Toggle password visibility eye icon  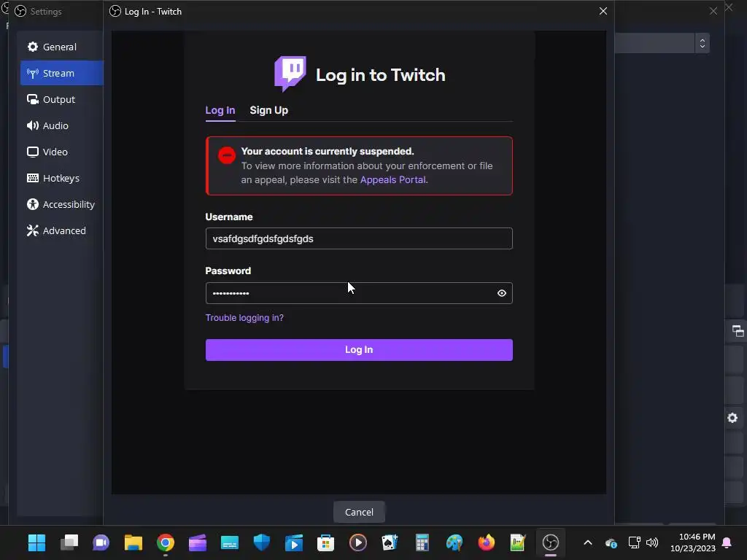click(x=502, y=293)
